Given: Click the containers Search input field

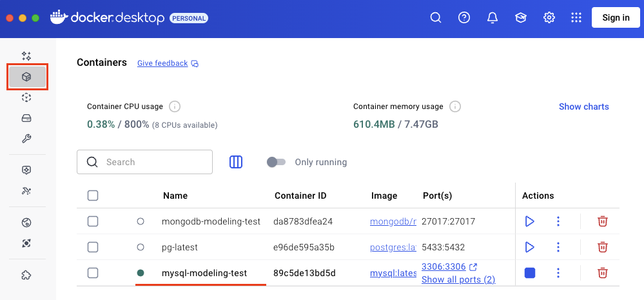Looking at the screenshot, I should click(x=144, y=162).
